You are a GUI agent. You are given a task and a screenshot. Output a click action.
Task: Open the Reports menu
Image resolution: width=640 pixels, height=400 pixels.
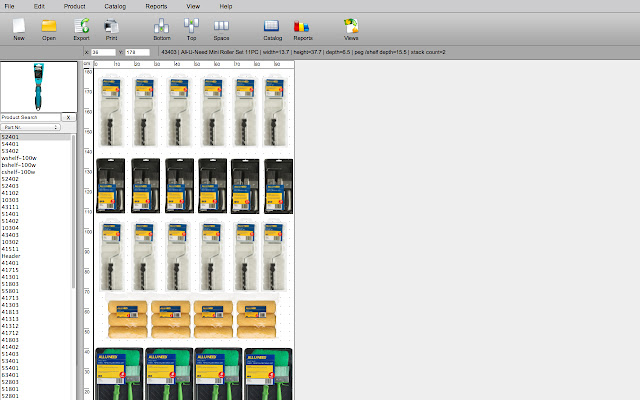(x=156, y=6)
